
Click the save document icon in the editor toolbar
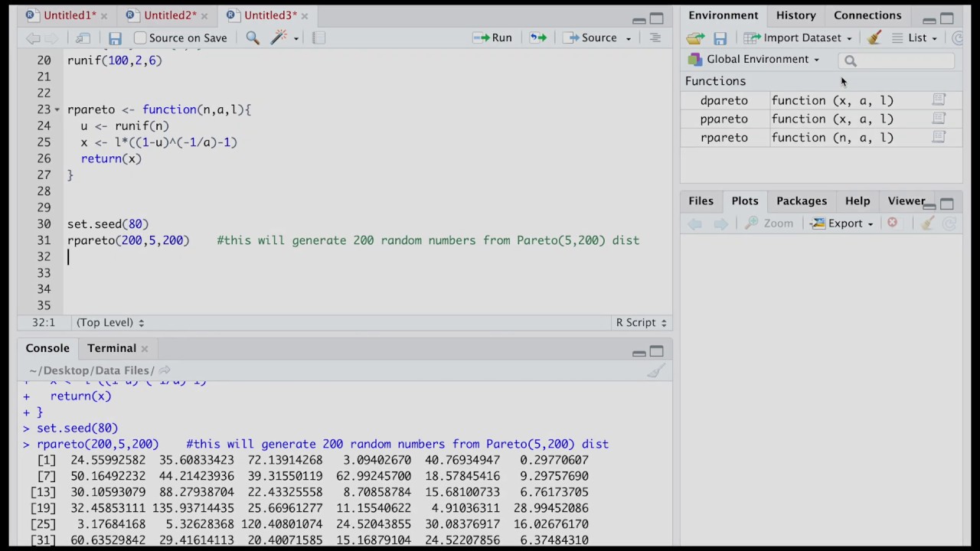tap(115, 37)
